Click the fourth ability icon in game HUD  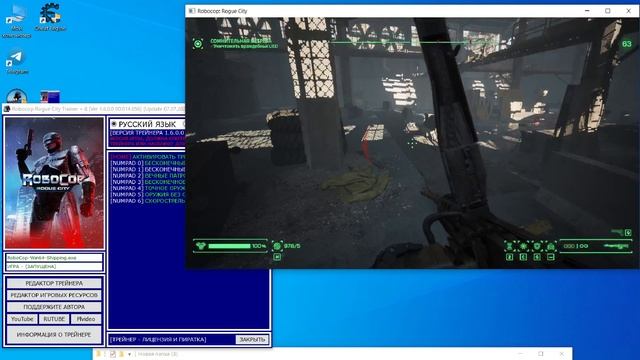(x=551, y=246)
